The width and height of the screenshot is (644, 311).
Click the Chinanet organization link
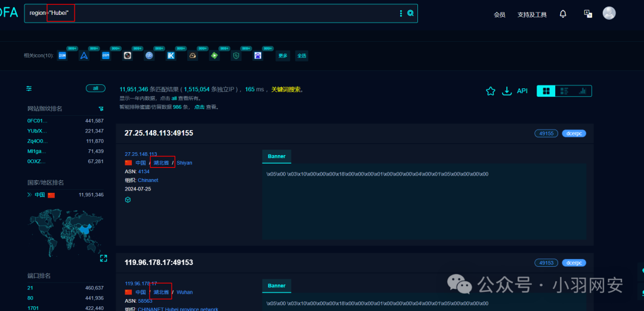(x=148, y=180)
